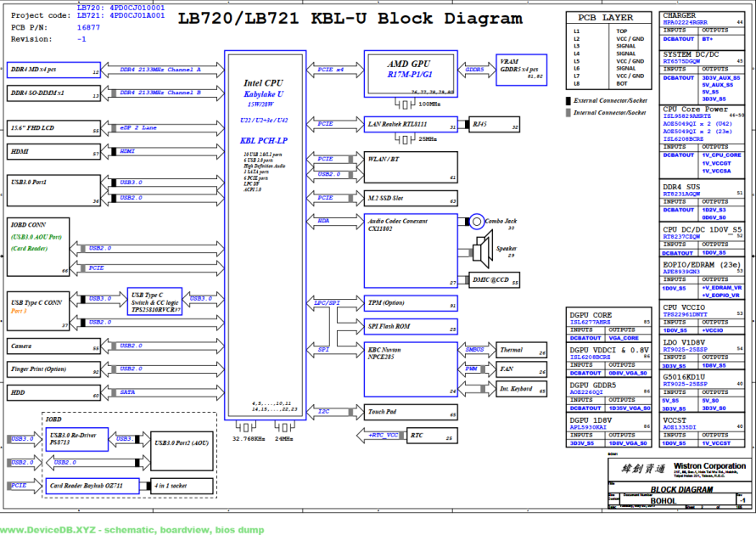Select the DGPU CORE table heading
756x535 pixels.
[x=591, y=315]
